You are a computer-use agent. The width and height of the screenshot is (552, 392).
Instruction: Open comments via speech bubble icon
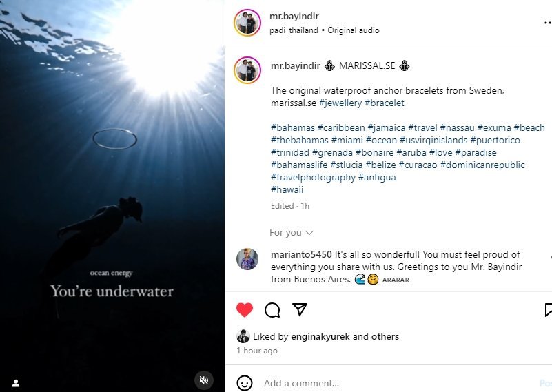coord(272,310)
